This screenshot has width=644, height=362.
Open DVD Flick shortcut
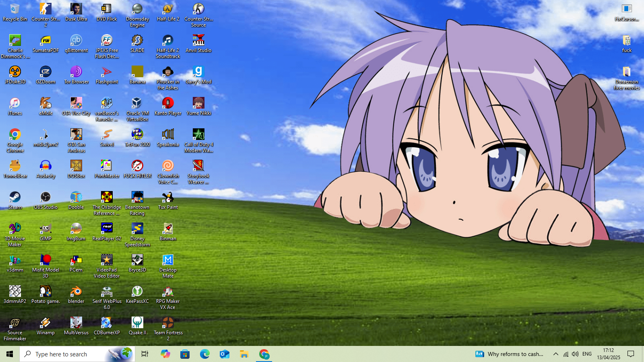pyautogui.click(x=107, y=12)
